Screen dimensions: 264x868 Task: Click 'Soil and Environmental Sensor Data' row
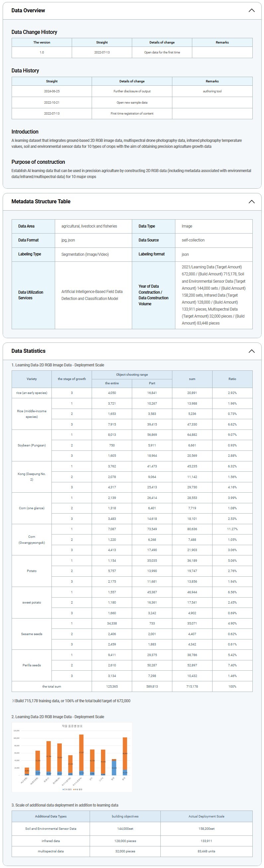coord(50,828)
